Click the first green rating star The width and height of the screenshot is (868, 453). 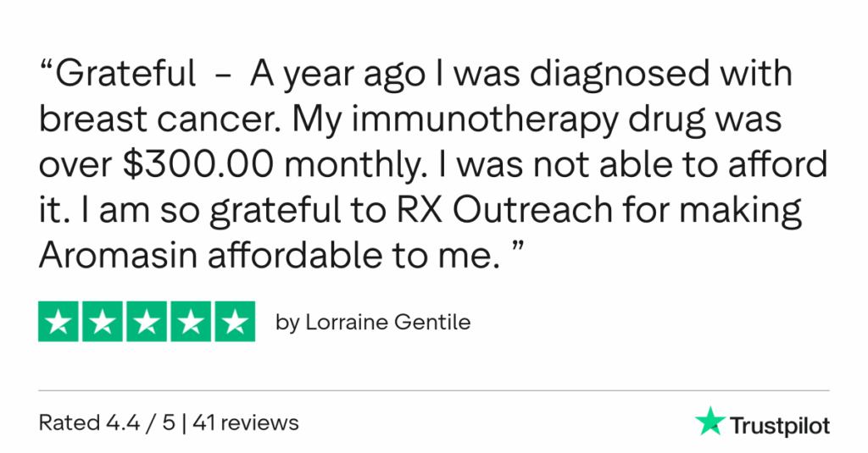point(59,322)
